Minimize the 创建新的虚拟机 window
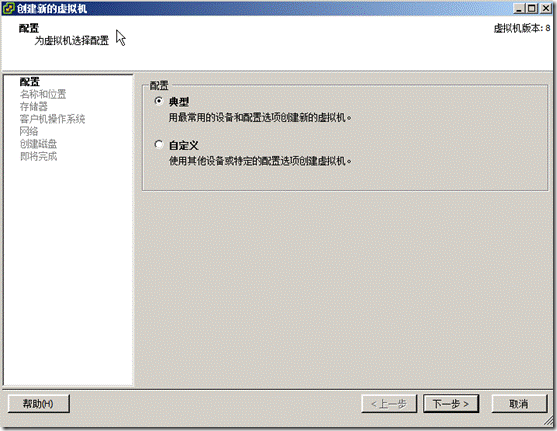 coord(519,8)
